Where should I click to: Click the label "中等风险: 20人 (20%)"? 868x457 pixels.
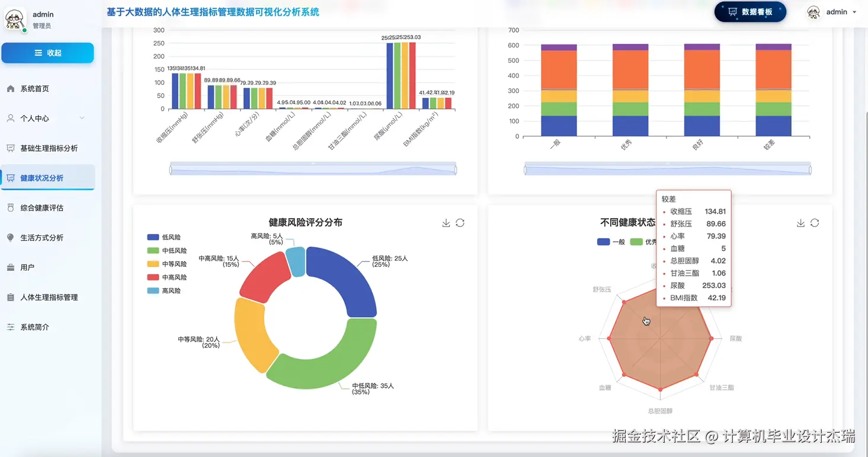click(x=198, y=343)
